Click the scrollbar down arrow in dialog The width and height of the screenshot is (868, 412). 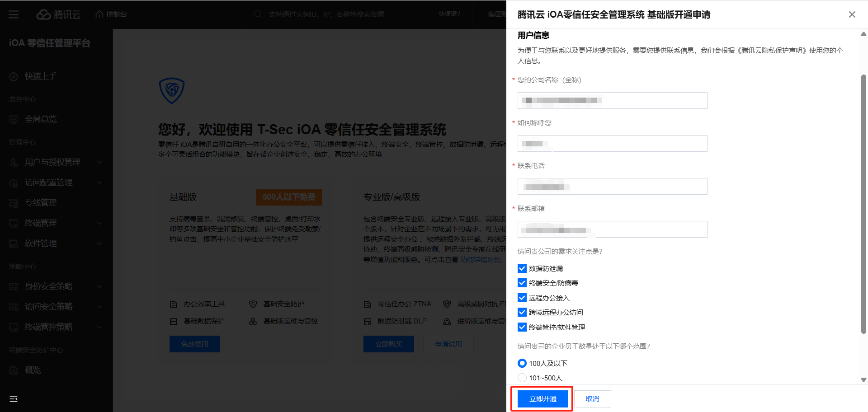click(863, 380)
